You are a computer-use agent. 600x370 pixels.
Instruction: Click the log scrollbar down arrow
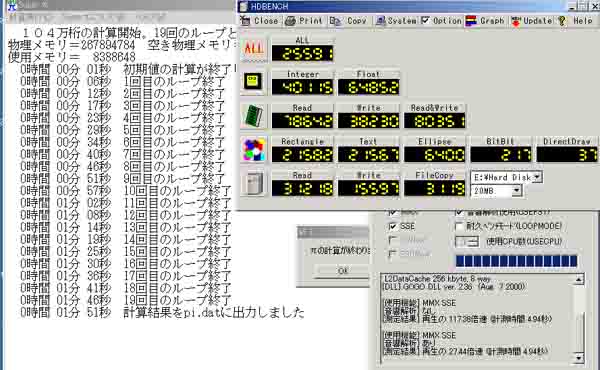[x=579, y=358]
